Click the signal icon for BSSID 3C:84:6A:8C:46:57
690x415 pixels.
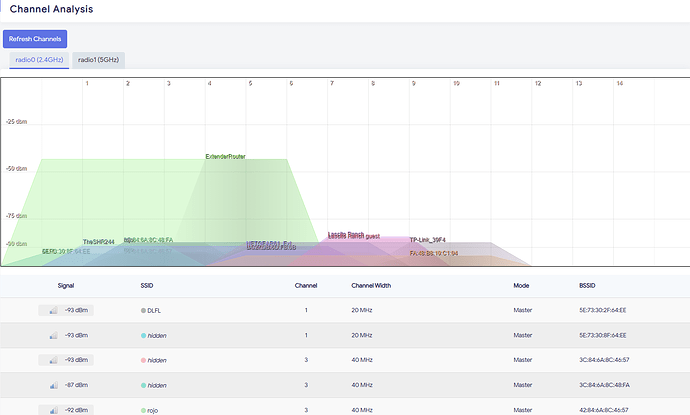click(x=53, y=360)
